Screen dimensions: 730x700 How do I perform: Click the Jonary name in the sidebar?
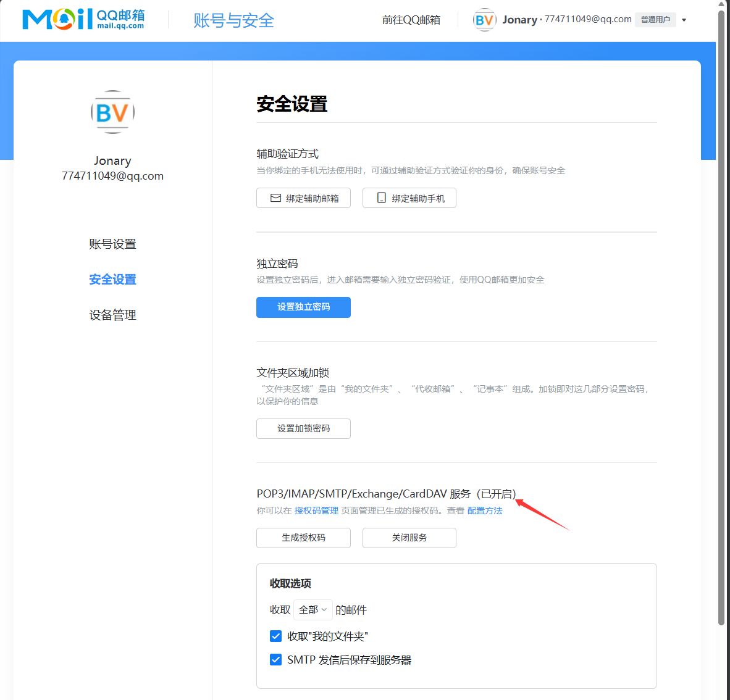point(112,160)
